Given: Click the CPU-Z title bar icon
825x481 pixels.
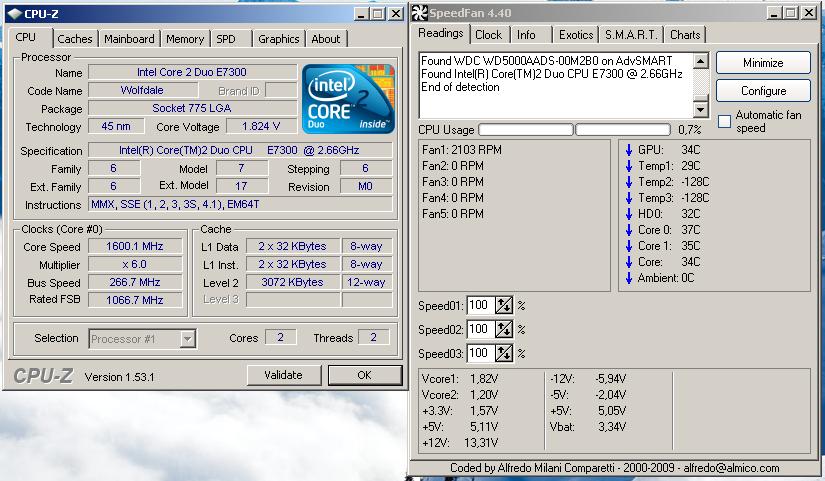Looking at the screenshot, I should point(15,14).
